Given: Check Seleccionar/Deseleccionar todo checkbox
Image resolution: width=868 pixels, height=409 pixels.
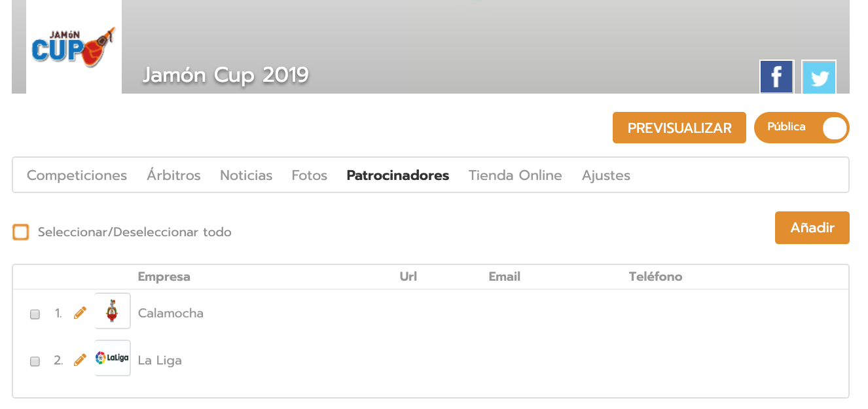Looking at the screenshot, I should pyautogui.click(x=21, y=232).
